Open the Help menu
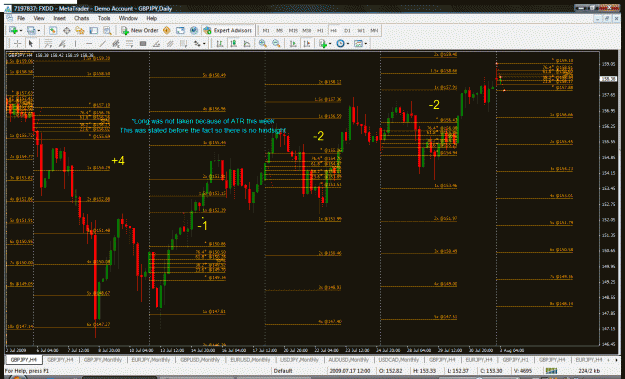The width and height of the screenshot is (625, 379). (151, 18)
